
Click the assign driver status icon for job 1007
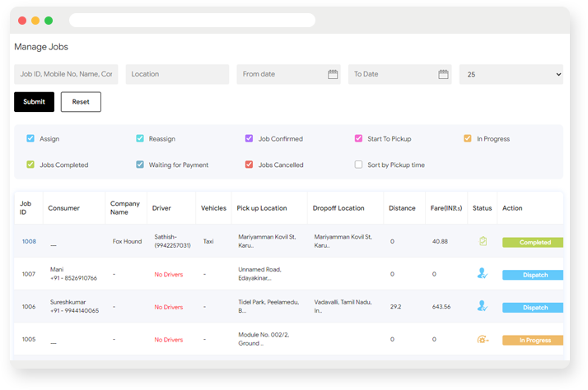[x=483, y=273]
